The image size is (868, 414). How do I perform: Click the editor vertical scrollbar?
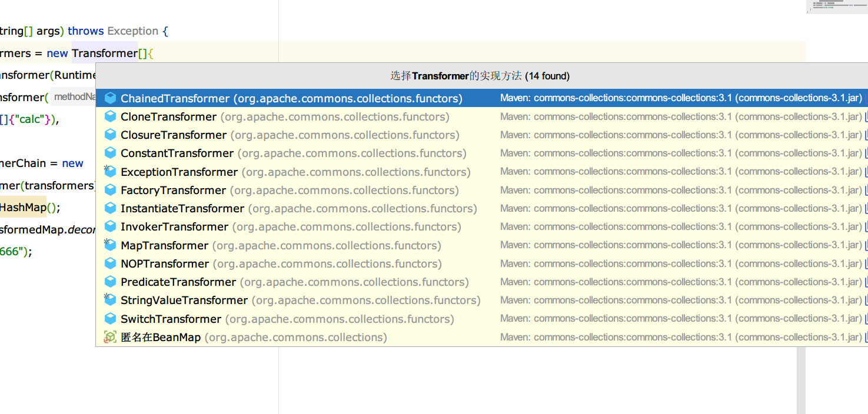[802, 379]
